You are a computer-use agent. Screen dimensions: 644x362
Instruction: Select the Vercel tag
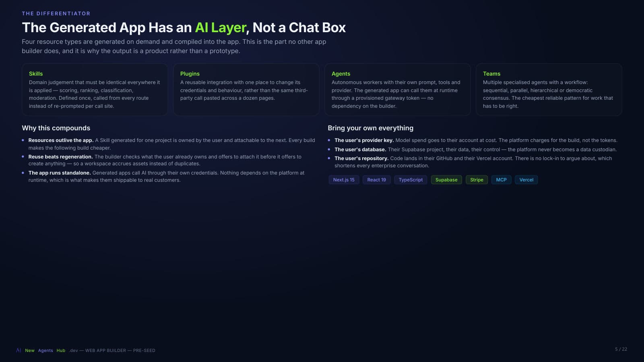[x=526, y=180]
